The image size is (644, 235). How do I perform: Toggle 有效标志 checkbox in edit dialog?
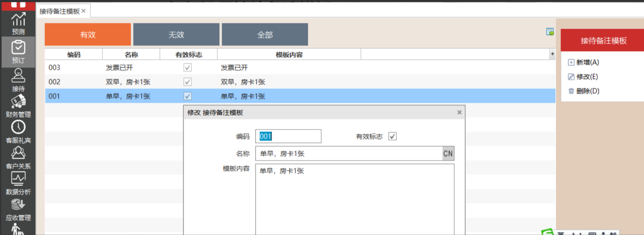click(392, 136)
